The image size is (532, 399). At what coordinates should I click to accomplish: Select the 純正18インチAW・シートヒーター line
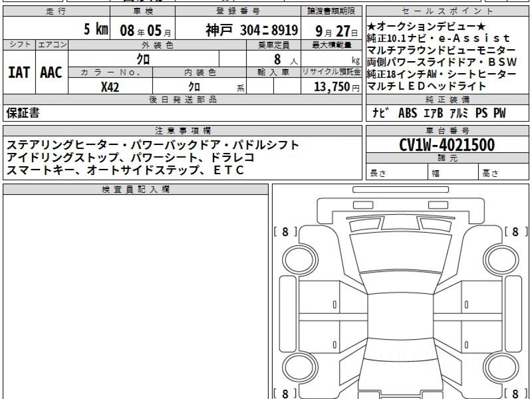click(x=442, y=74)
